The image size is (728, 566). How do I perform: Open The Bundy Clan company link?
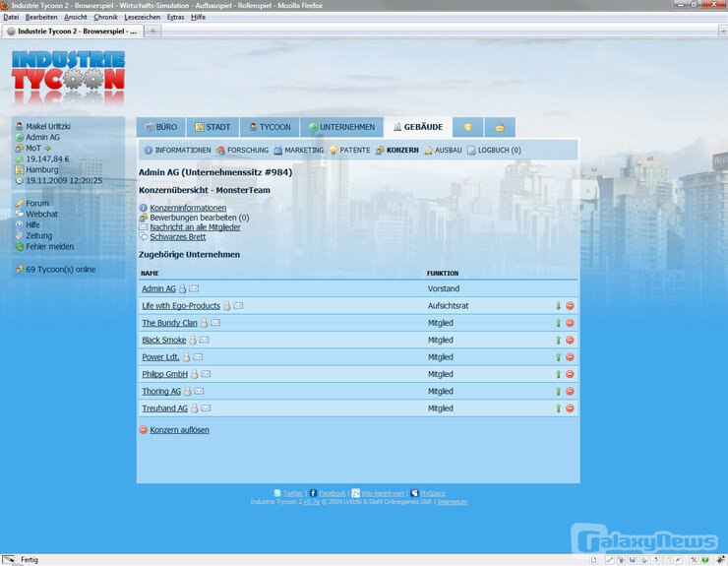tap(169, 323)
